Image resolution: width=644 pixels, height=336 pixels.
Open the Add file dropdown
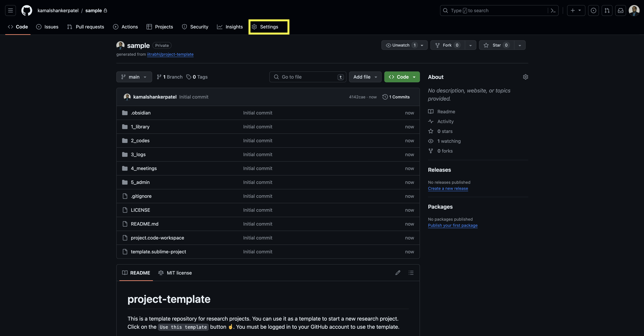pyautogui.click(x=365, y=77)
